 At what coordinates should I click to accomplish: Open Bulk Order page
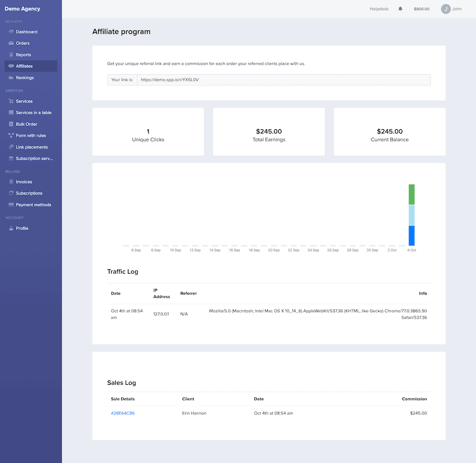click(x=31, y=124)
